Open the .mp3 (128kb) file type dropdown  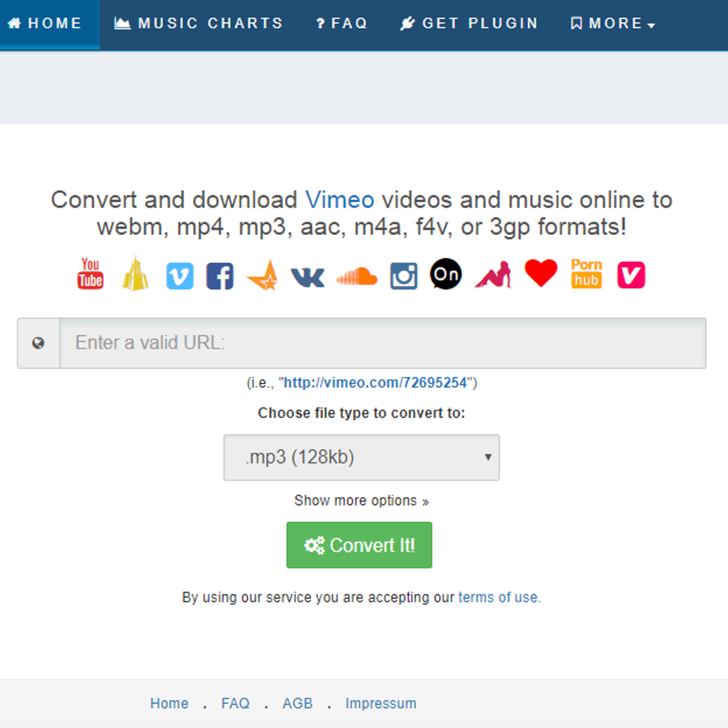(362, 457)
